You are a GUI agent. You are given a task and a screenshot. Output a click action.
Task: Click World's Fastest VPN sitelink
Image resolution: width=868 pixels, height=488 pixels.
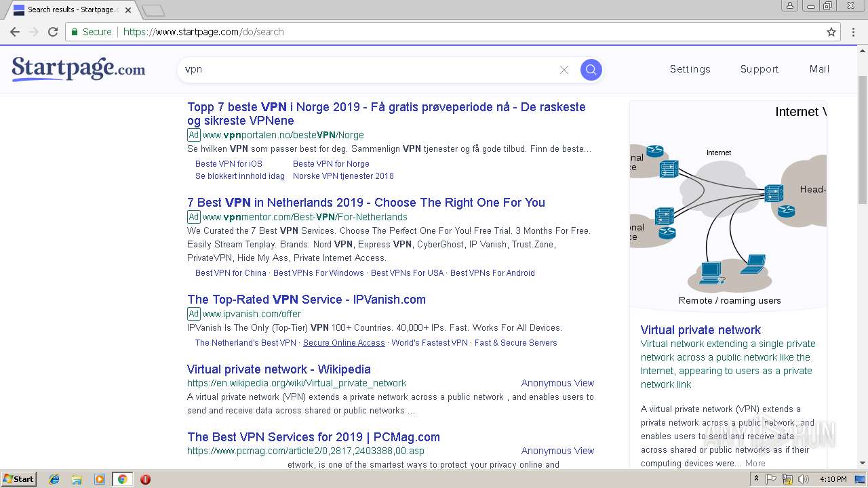[x=430, y=343]
